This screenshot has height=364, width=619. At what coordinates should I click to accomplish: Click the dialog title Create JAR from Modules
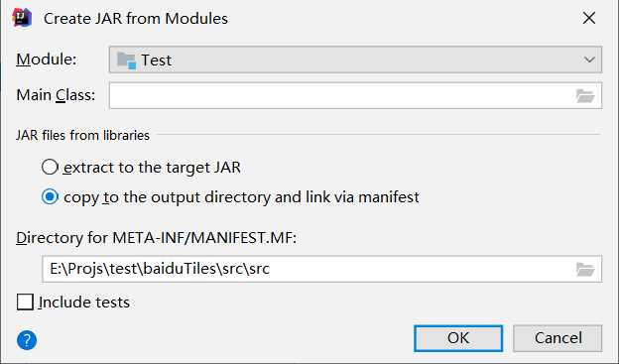coord(136,19)
